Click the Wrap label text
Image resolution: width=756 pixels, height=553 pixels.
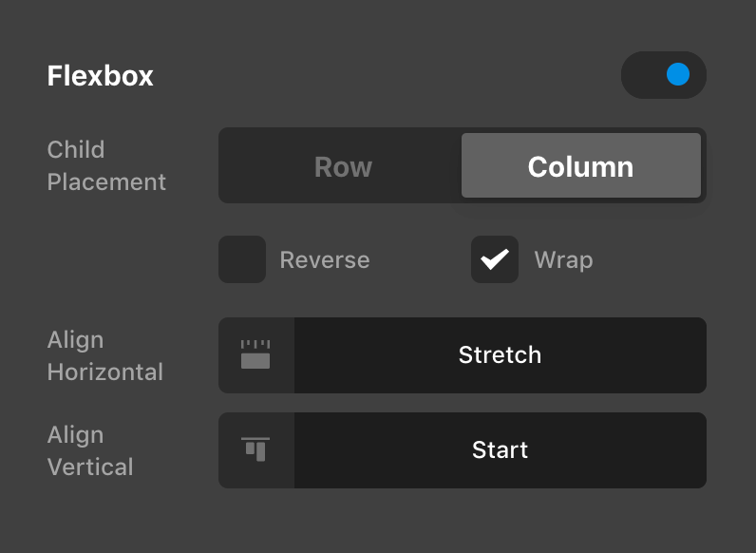point(563,260)
